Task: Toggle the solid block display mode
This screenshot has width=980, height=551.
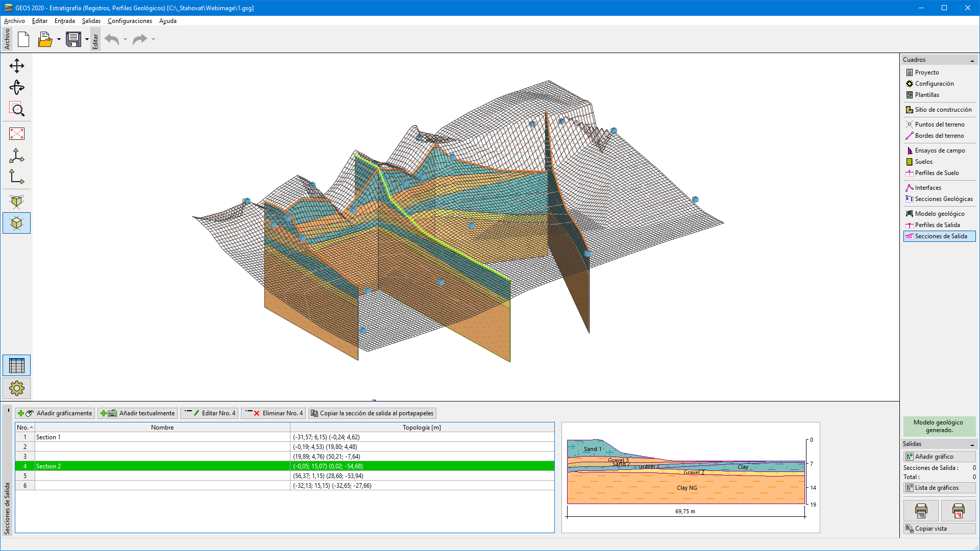Action: pos(17,223)
